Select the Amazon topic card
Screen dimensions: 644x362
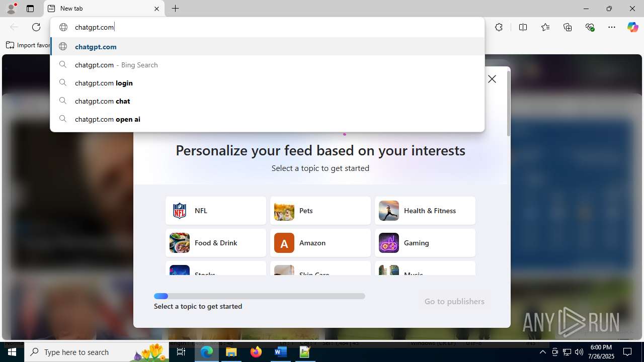pyautogui.click(x=320, y=243)
